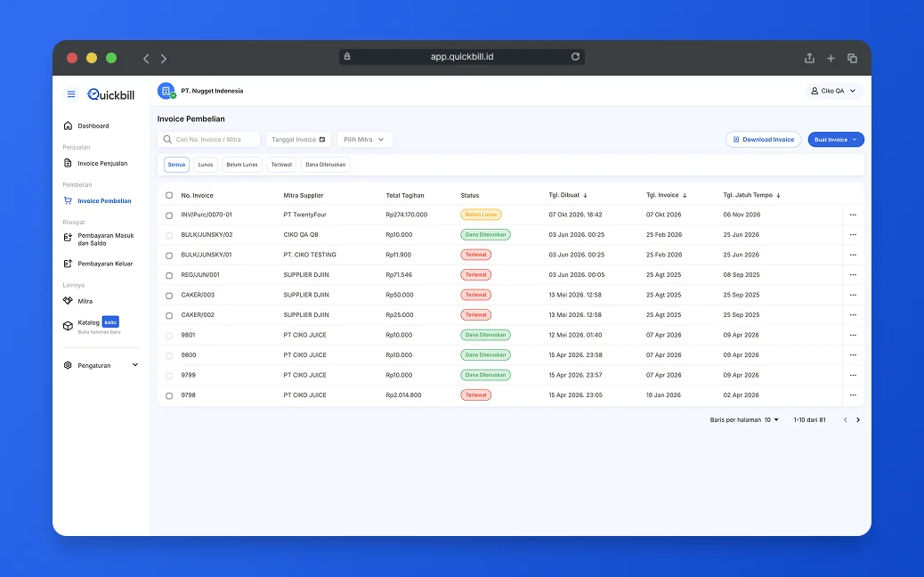Sort by Tgl. Invoice column arrow
924x577 pixels.
[x=685, y=195]
